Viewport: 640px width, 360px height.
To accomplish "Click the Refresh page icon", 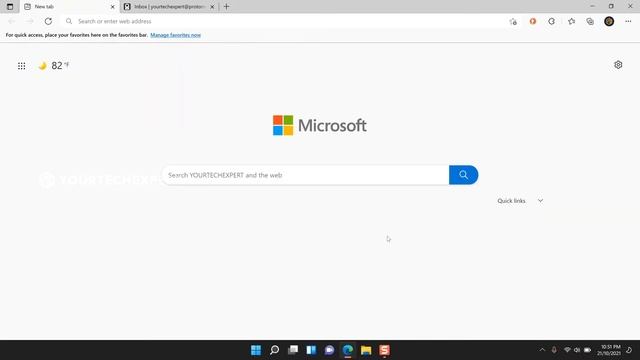I will pos(48,21).
